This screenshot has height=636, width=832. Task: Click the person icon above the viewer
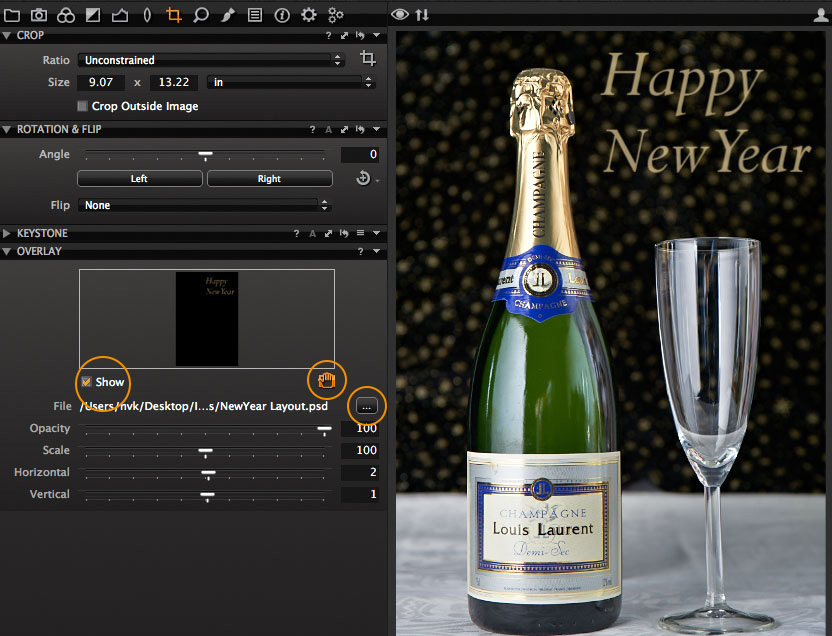(x=821, y=15)
